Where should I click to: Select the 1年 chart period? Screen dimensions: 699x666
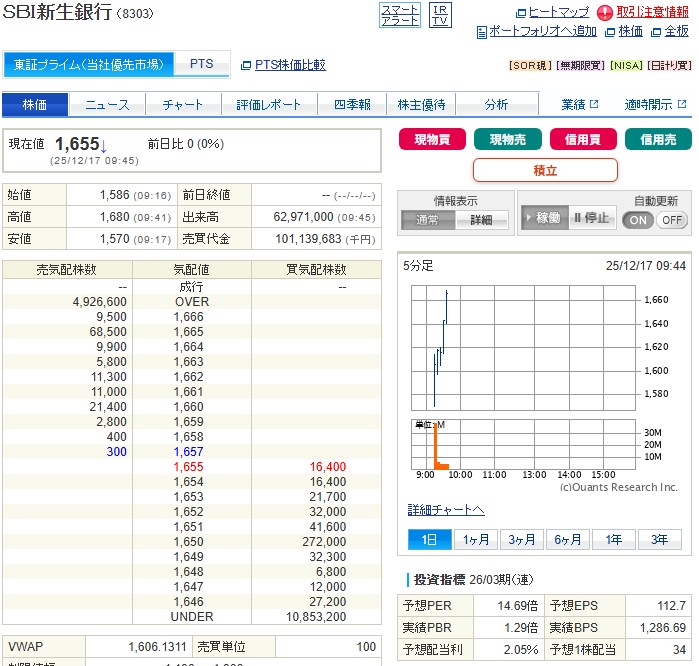(613, 540)
